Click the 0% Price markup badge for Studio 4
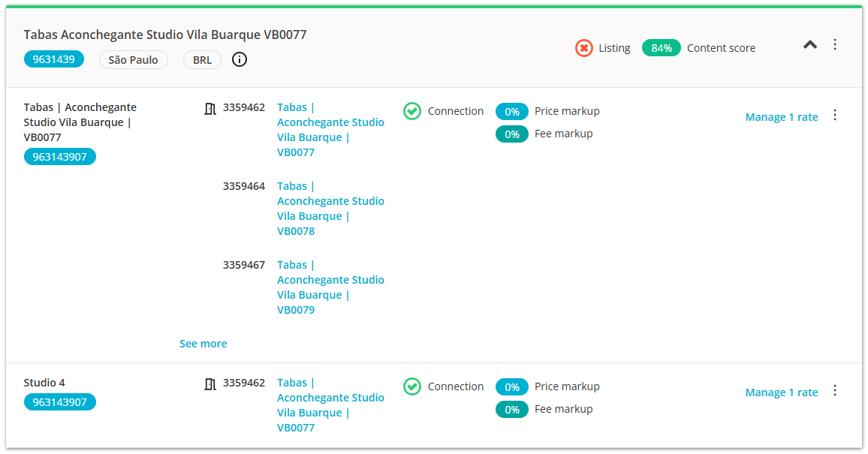The width and height of the screenshot is (868, 454). coord(512,387)
